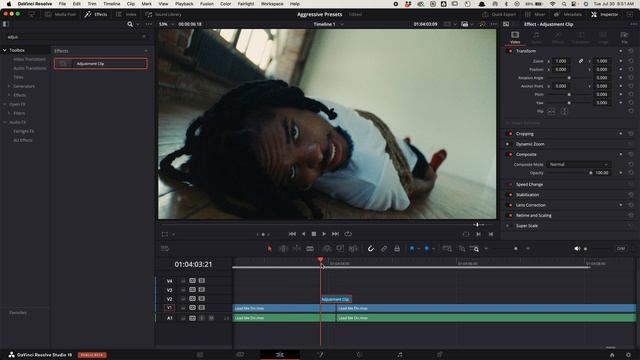Adjust the Rotation Angle slider

click(x=569, y=78)
